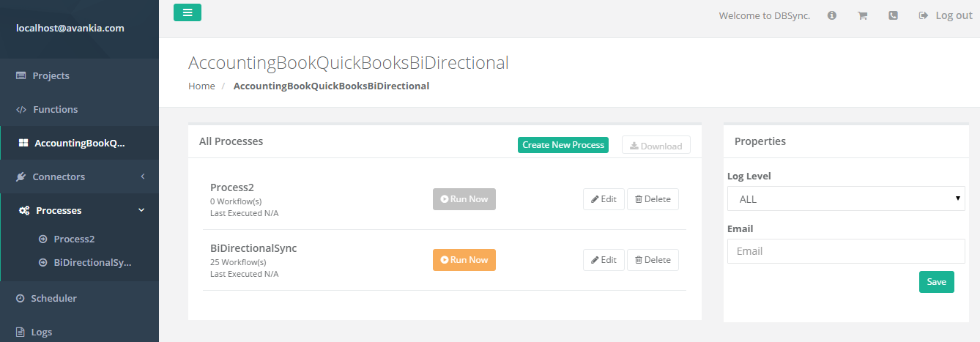
Task: Click the Email input field
Action: coord(845,251)
